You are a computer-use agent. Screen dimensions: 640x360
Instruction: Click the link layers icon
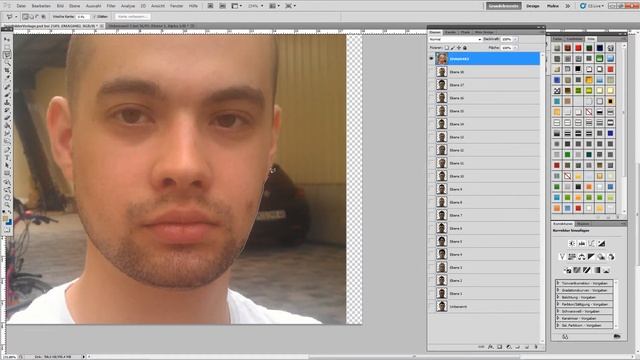pyautogui.click(x=481, y=347)
